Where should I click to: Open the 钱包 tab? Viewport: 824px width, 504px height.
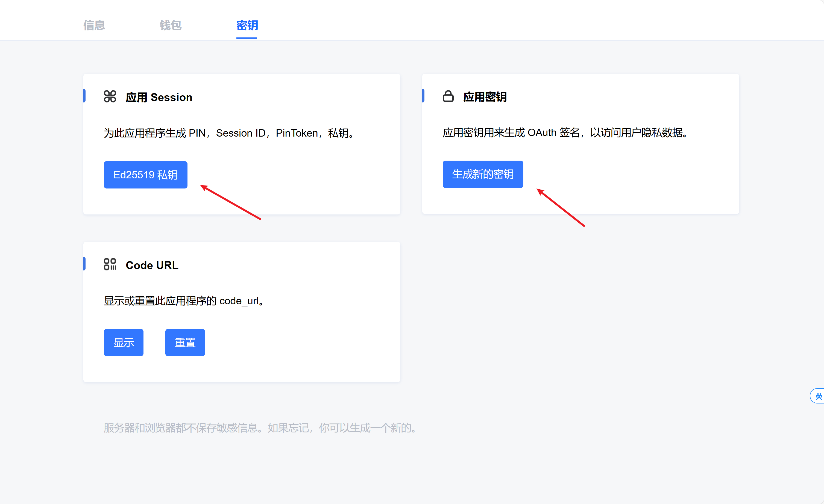point(171,25)
